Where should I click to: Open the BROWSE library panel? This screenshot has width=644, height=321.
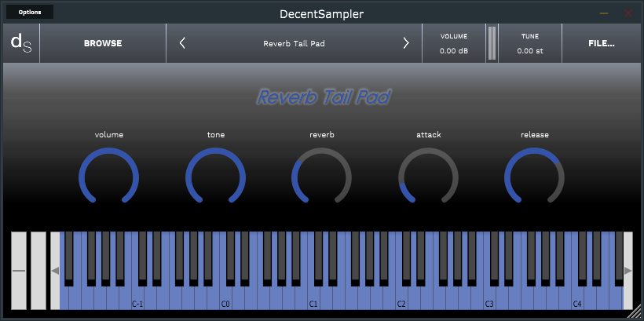(103, 43)
